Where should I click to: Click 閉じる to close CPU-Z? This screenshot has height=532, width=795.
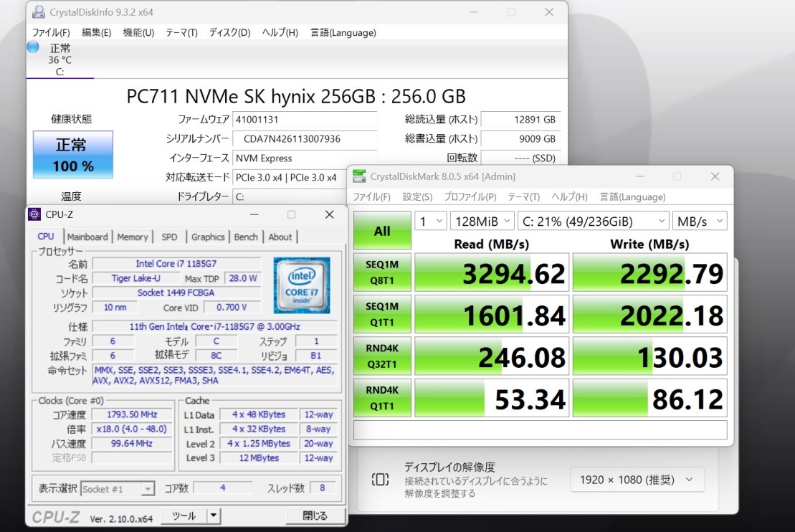pos(315,516)
